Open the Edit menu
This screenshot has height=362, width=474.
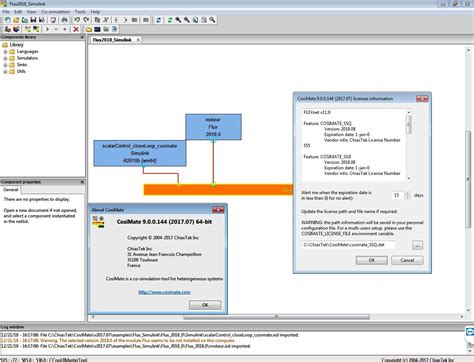coord(18,12)
